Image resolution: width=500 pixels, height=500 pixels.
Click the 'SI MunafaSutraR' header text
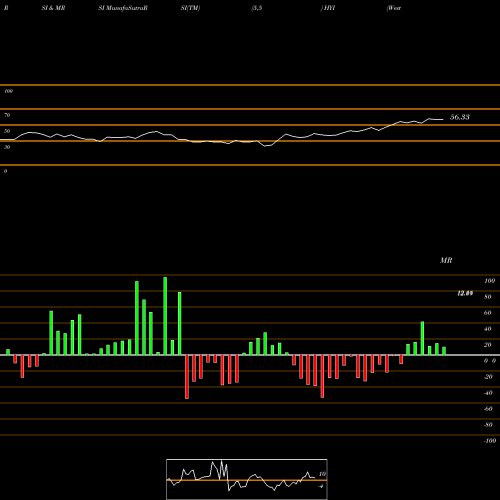(123, 8)
